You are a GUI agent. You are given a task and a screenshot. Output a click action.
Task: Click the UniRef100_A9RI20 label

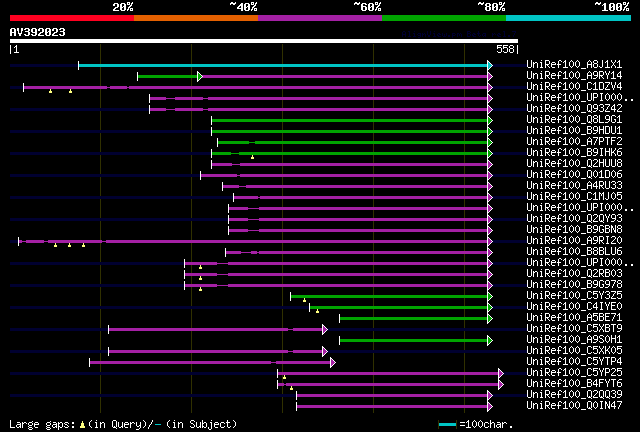pyautogui.click(x=574, y=241)
